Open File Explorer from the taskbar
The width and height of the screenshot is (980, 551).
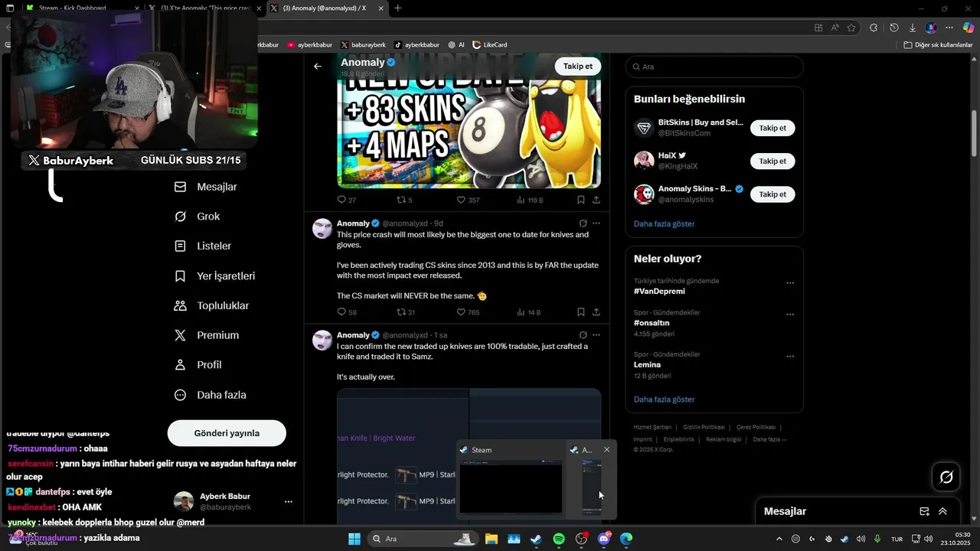click(491, 539)
